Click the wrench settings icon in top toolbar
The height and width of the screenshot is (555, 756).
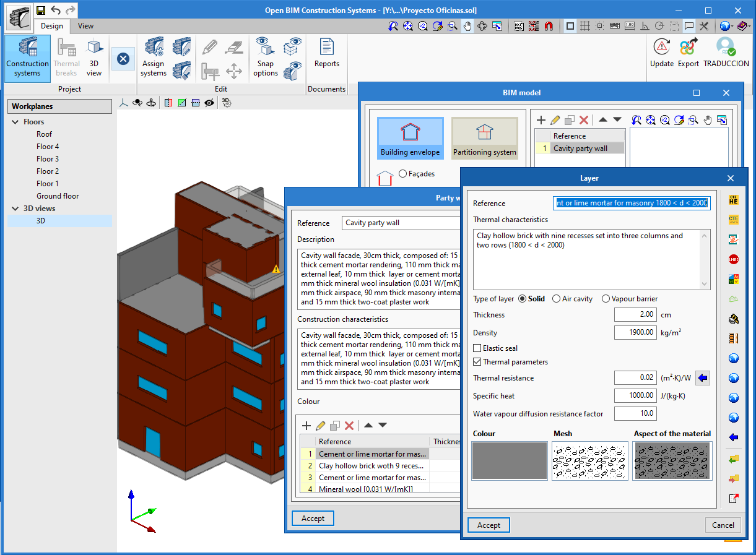pos(704,26)
